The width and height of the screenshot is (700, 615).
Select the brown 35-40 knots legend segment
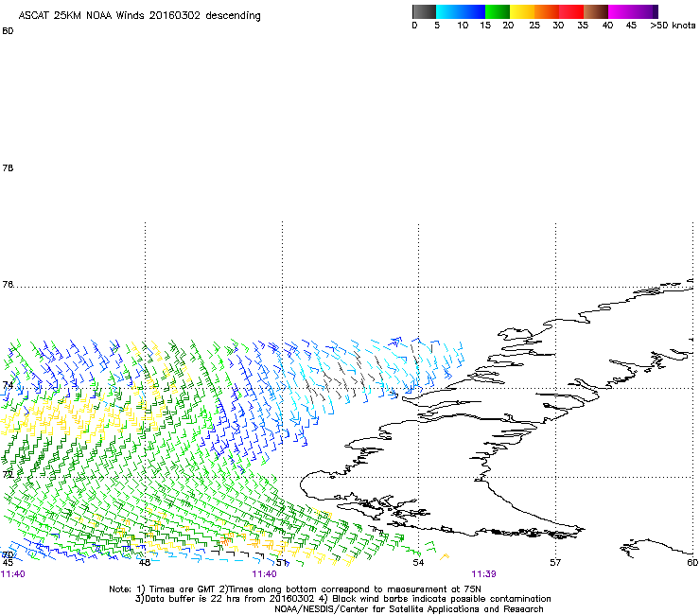pyautogui.click(x=596, y=11)
